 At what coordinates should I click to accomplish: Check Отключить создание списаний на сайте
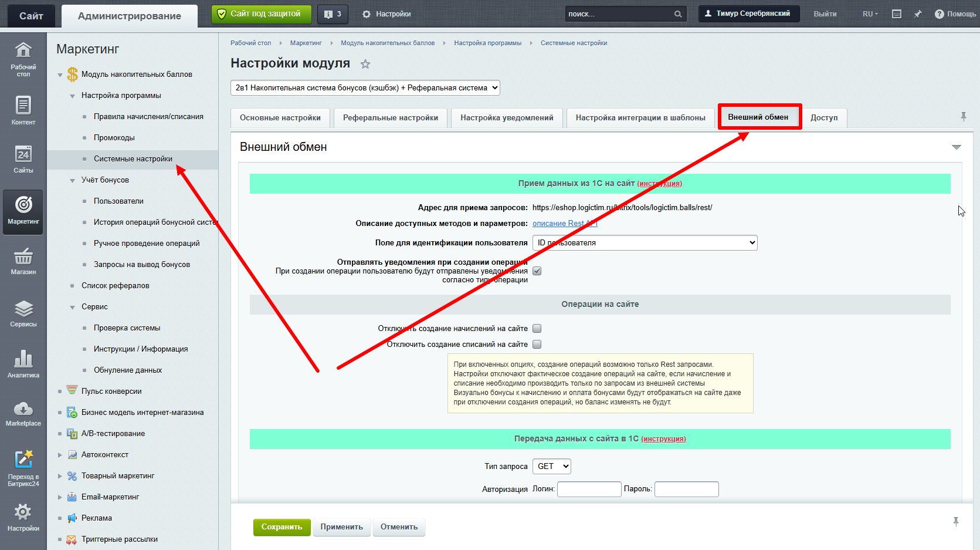click(x=537, y=345)
